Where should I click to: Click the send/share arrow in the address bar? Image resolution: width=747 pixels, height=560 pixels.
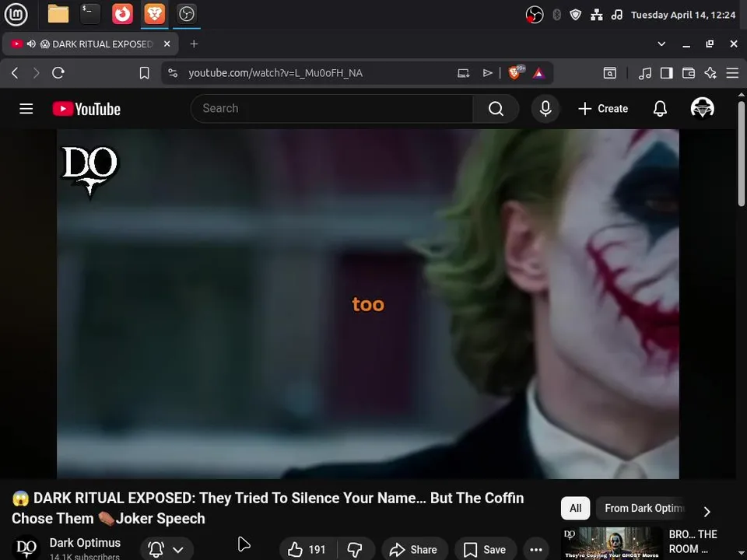point(487,73)
